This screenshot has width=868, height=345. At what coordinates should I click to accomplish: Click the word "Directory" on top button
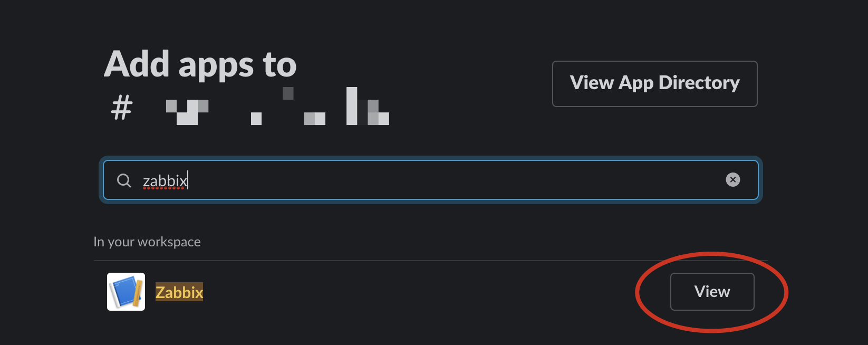[x=699, y=83]
